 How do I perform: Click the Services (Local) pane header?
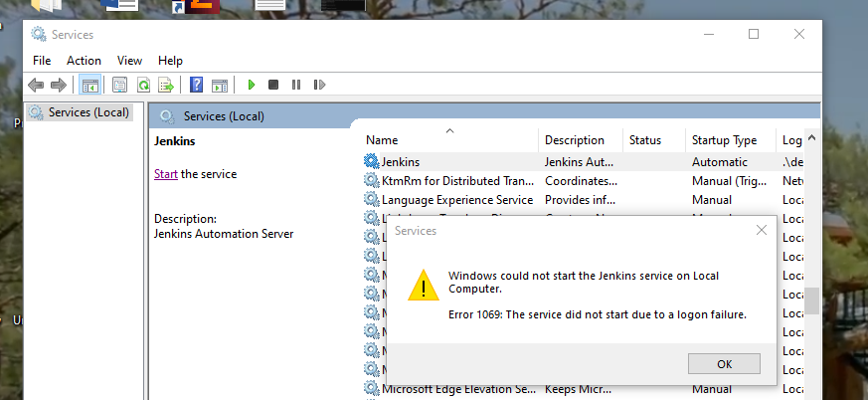click(x=224, y=116)
